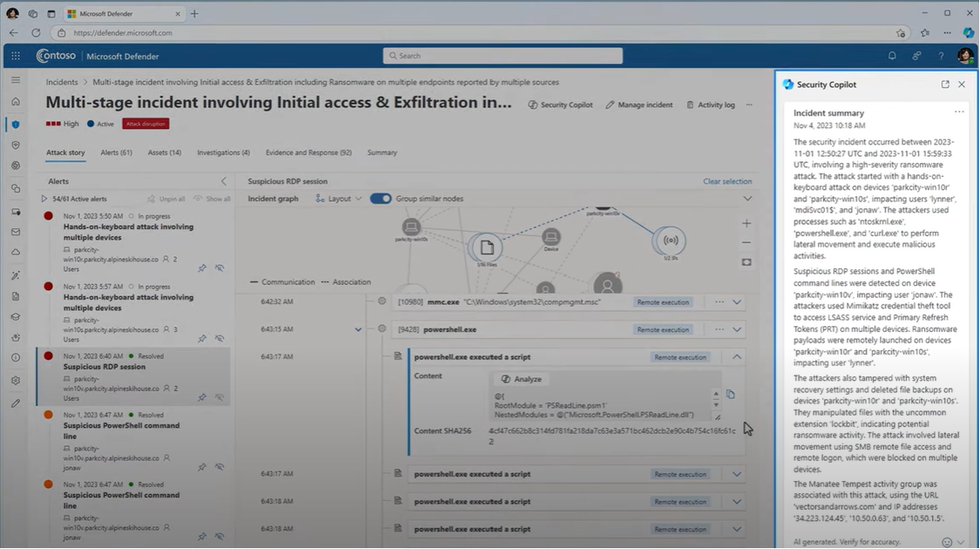Open the help question mark icon
Image resolution: width=980 pixels, height=549 pixels.
pos(941,56)
